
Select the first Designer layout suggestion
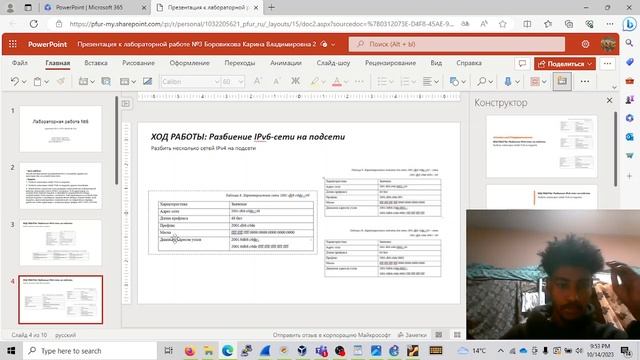[541, 146]
